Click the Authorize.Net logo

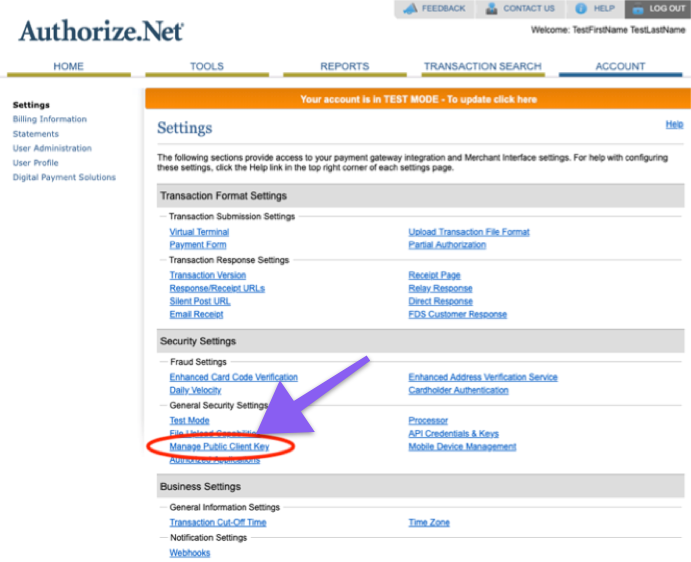point(101,31)
